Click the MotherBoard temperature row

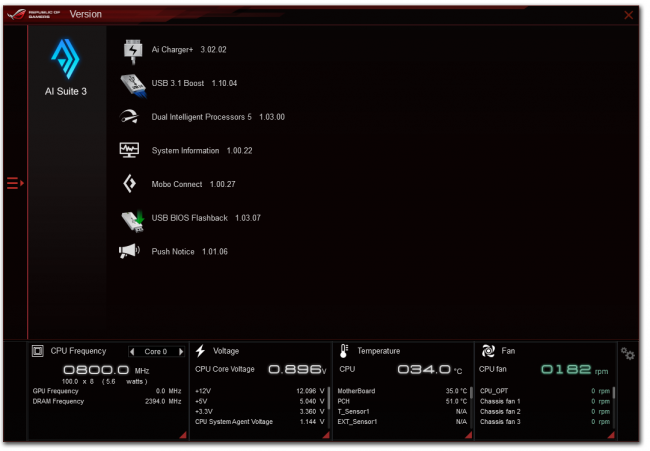pos(402,391)
